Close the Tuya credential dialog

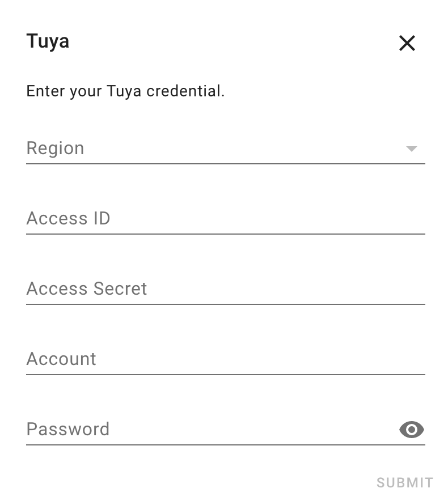click(407, 43)
